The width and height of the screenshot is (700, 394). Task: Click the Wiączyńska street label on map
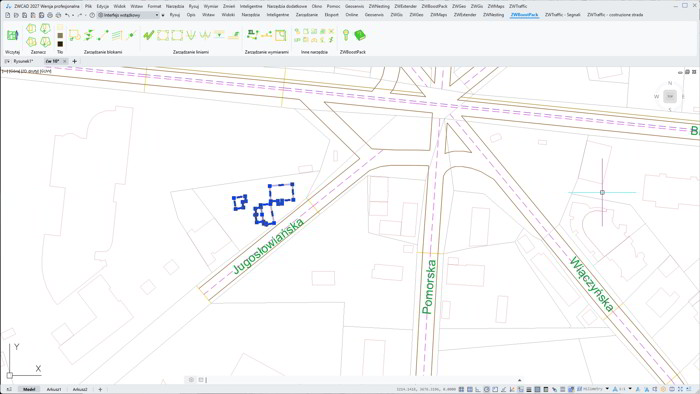592,284
